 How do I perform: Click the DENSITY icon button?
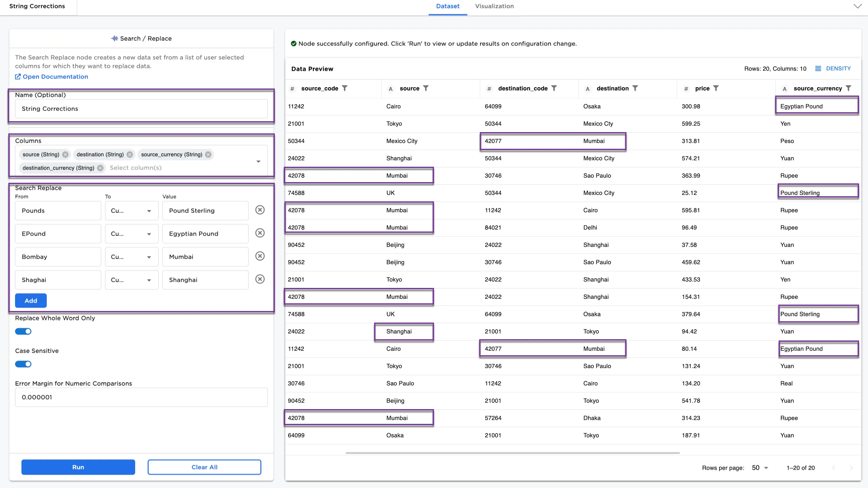818,69
